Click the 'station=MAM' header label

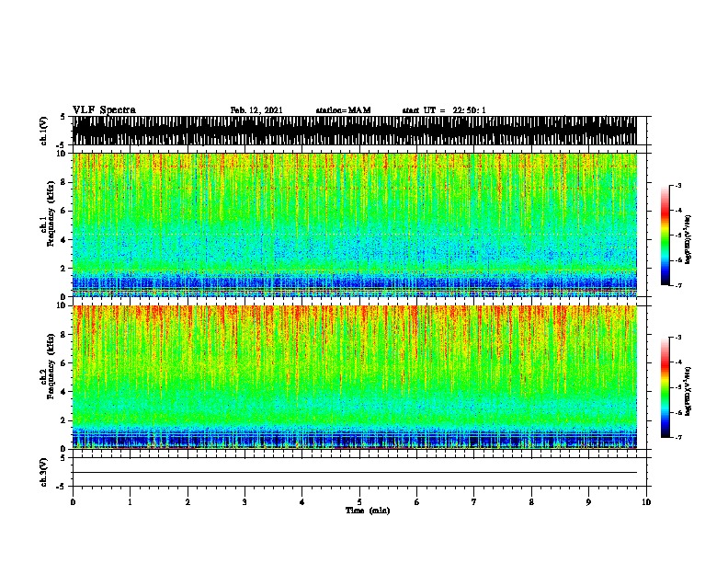point(343,110)
